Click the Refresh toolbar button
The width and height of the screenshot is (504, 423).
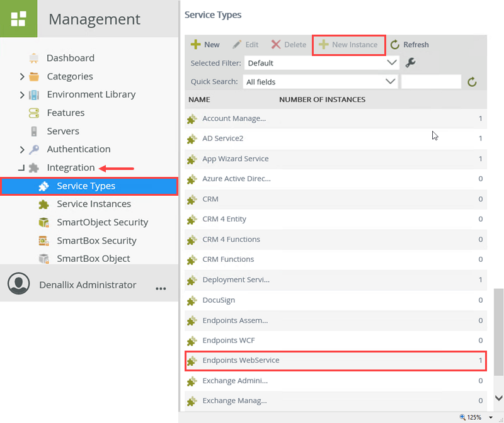pos(409,45)
